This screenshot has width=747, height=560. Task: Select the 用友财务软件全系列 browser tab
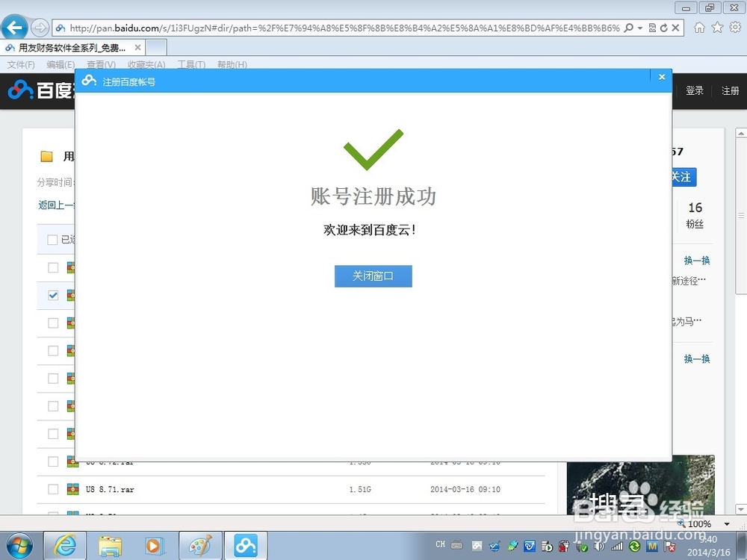tap(72, 48)
